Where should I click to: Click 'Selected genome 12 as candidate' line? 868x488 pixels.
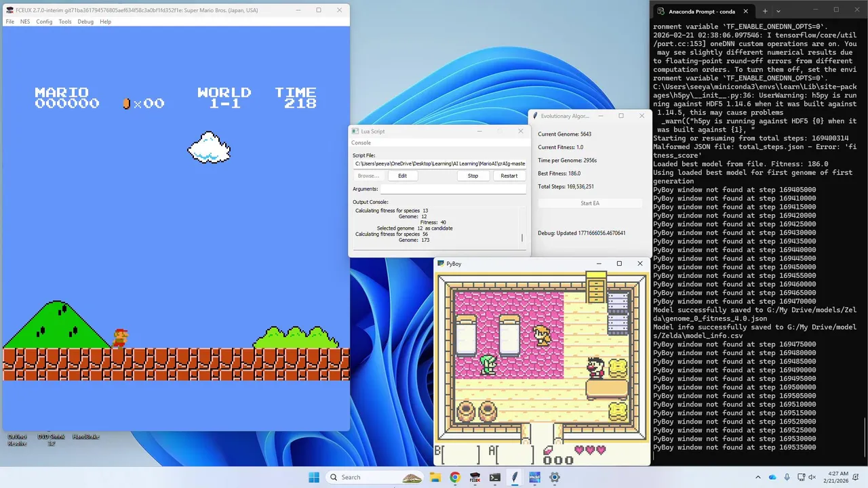414,228
